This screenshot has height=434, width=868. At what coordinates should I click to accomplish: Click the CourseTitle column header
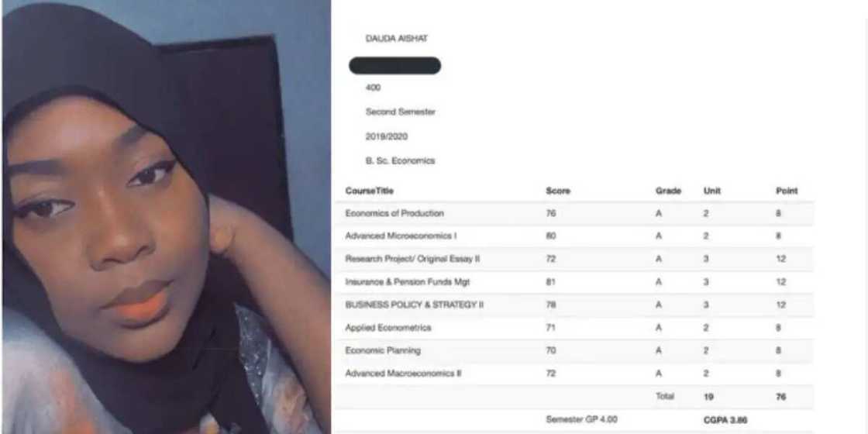point(369,191)
